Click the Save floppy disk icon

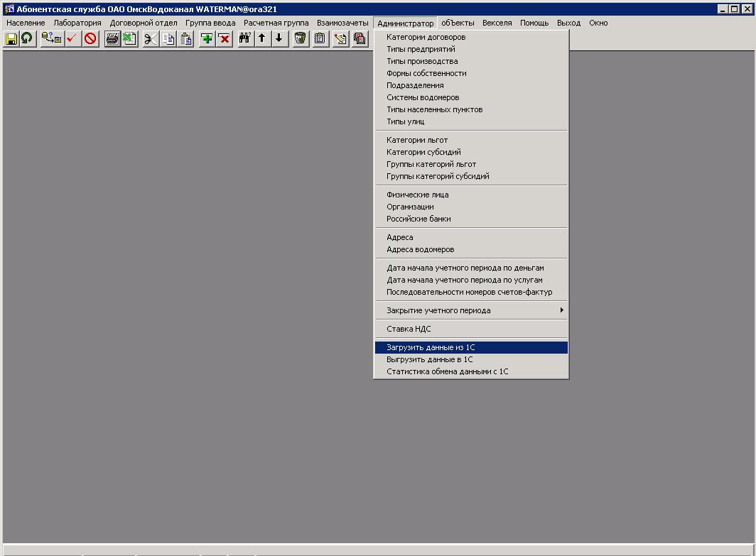pyautogui.click(x=11, y=38)
